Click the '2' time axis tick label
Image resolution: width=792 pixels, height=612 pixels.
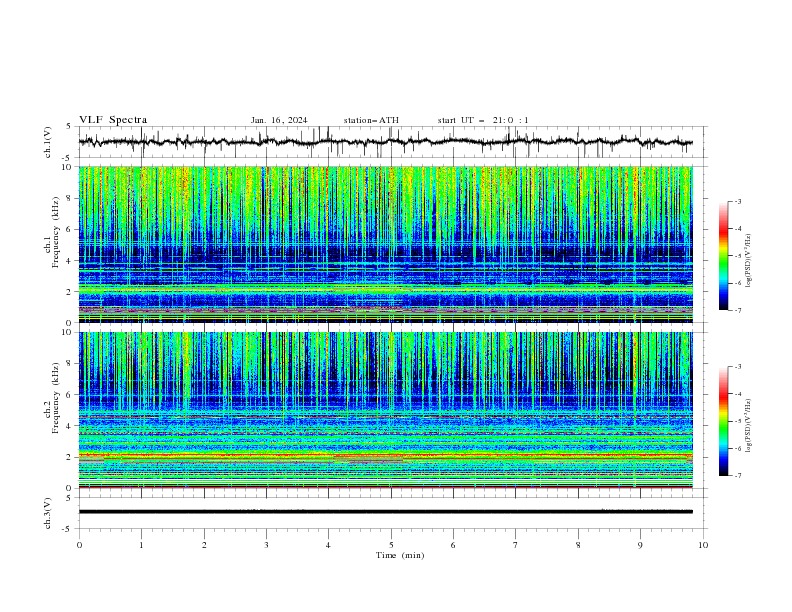(x=204, y=545)
